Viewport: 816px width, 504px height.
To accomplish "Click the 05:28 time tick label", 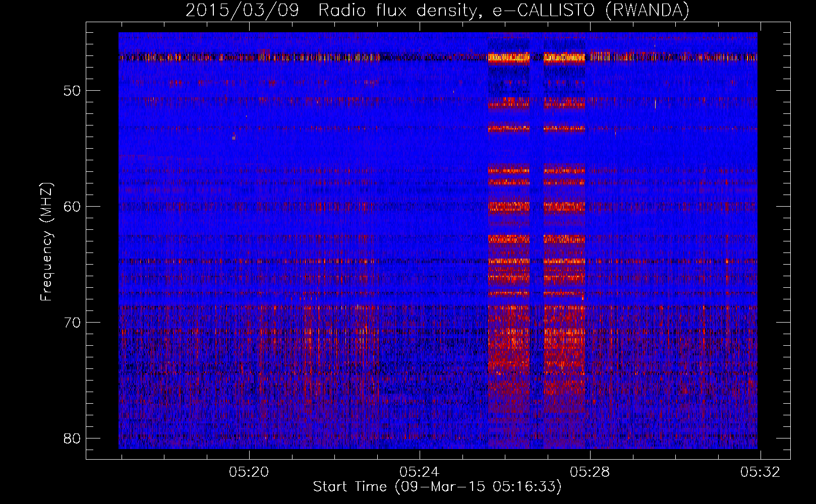I will (590, 472).
